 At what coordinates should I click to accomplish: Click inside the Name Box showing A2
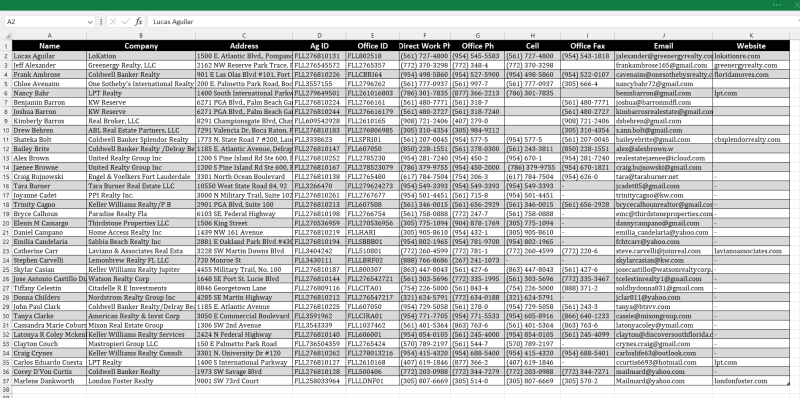pos(45,22)
